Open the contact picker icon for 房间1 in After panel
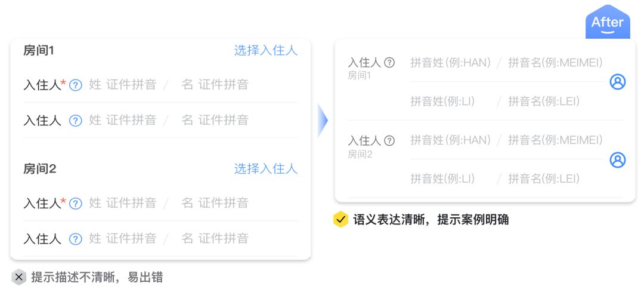 tap(617, 82)
